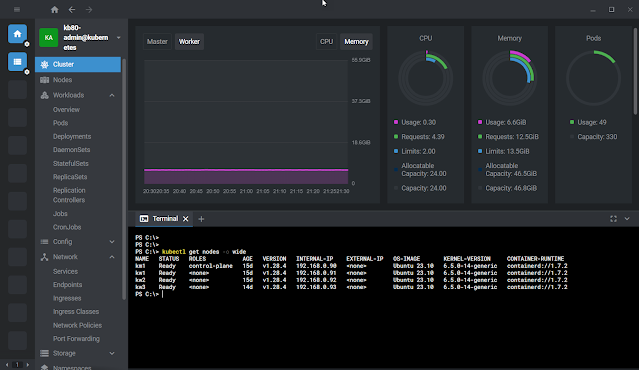Open Ingress Classes
This screenshot has height=370, width=639.
coord(76,312)
